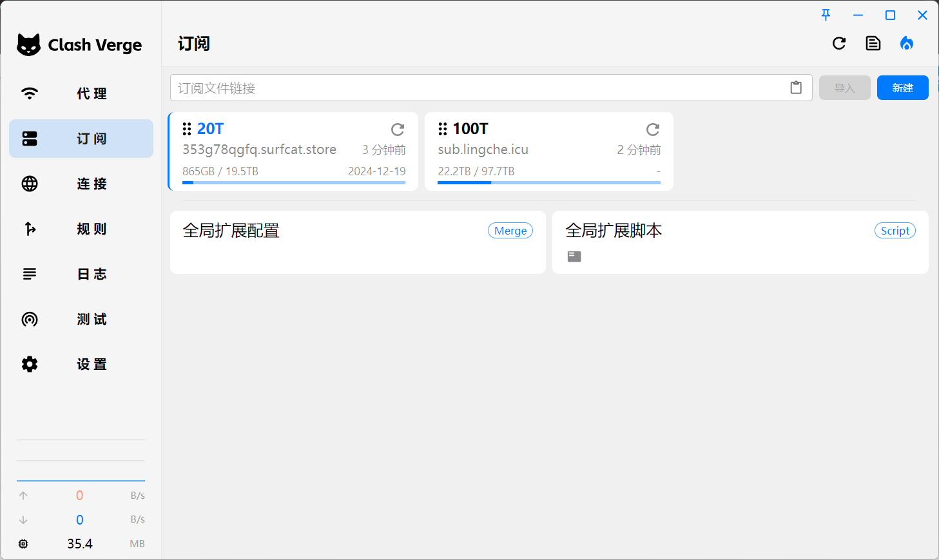The image size is (939, 560).
Task: Refresh all subscriptions from the header
Action: click(x=839, y=43)
